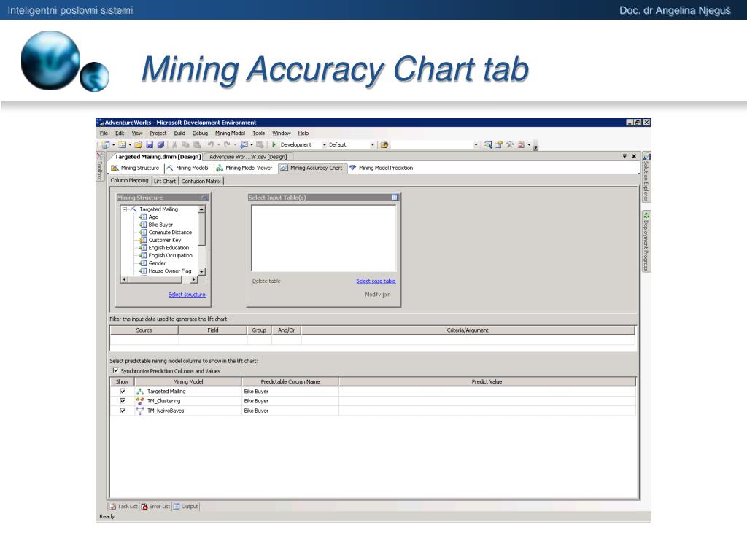Screen dimensions: 747x560
Task: Switch to the Mining Model Viewer tab
Action: 244,168
